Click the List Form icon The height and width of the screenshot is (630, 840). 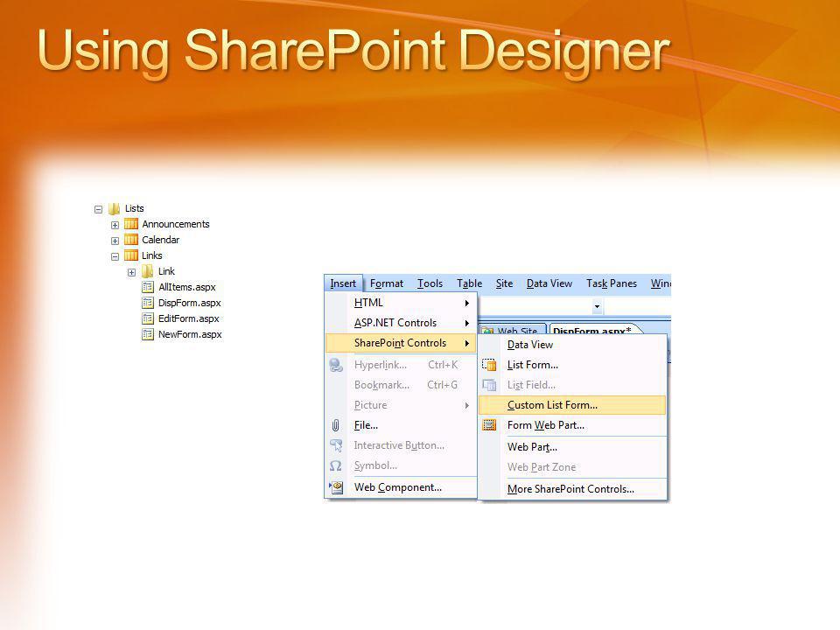(489, 365)
